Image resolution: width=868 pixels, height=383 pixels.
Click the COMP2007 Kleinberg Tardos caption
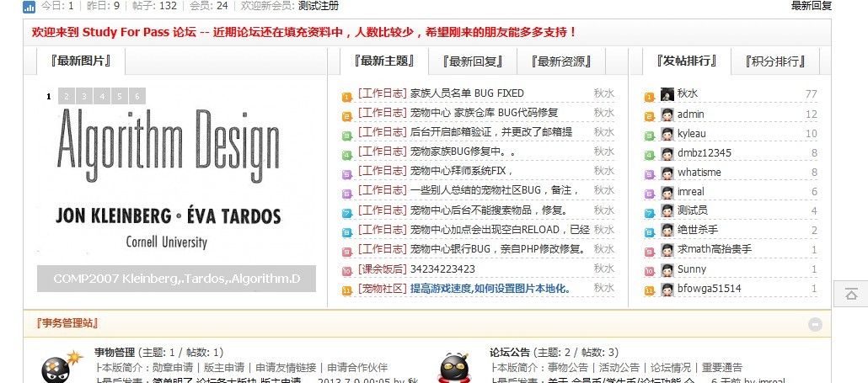[x=177, y=279]
